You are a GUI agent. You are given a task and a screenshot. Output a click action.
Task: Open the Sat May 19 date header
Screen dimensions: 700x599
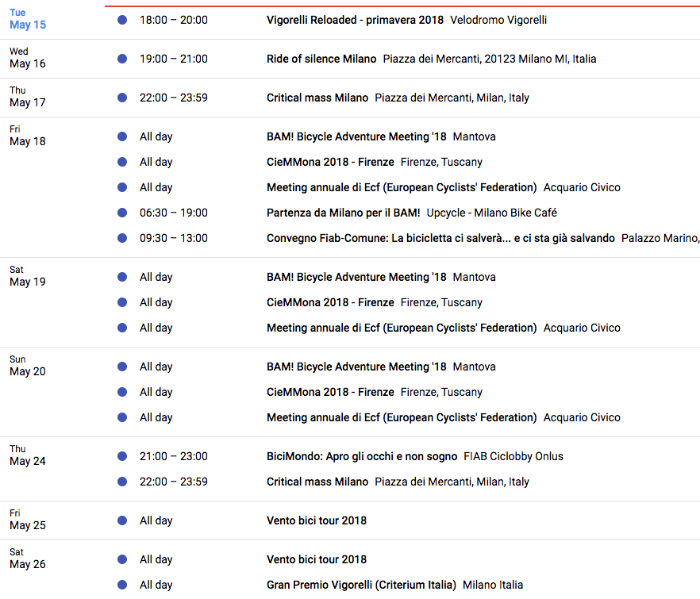[x=28, y=276]
